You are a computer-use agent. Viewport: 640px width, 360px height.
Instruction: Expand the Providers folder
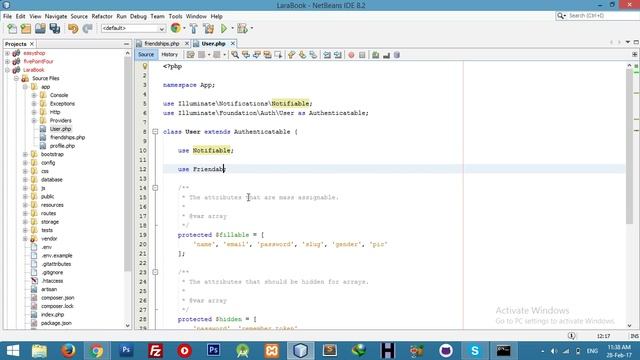(x=34, y=120)
